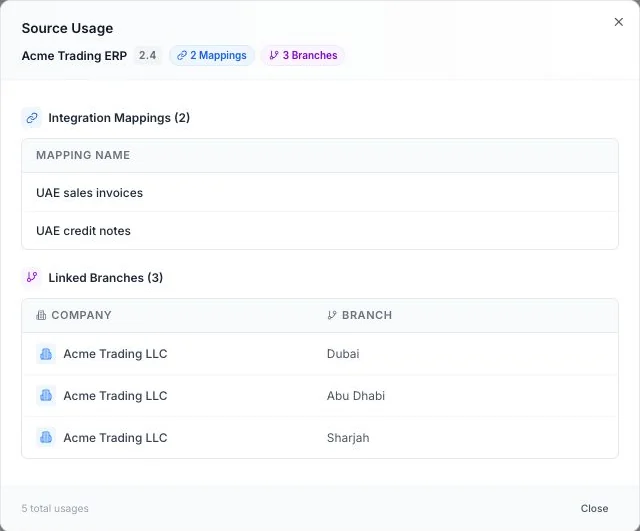Viewport: 640px width, 531px height.
Task: Click the 2.4 version badge
Action: (x=147, y=55)
